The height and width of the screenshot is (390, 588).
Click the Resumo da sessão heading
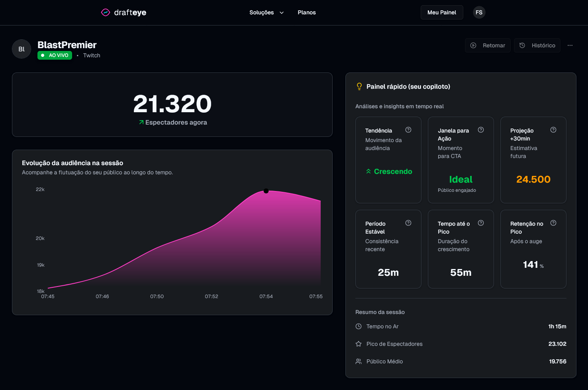(x=380, y=312)
